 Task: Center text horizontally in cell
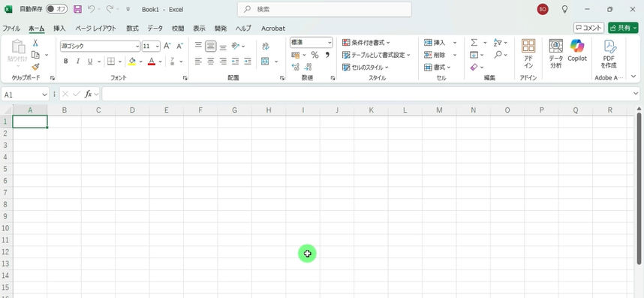[211, 61]
